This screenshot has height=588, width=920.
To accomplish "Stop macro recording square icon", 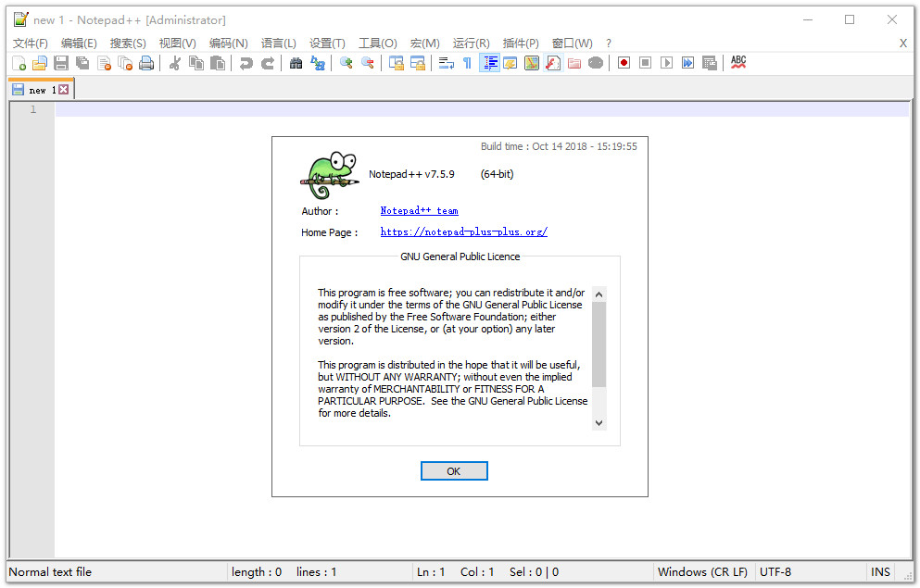I will point(646,63).
